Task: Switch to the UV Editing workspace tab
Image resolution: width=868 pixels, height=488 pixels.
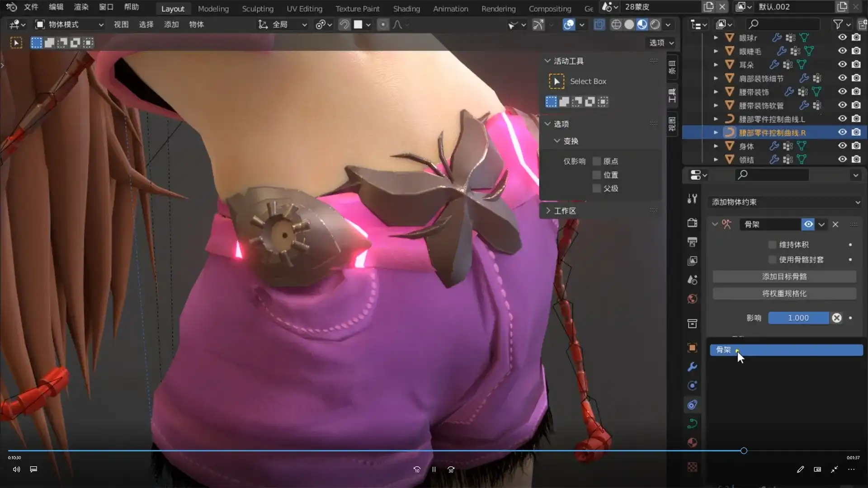Action: [304, 9]
